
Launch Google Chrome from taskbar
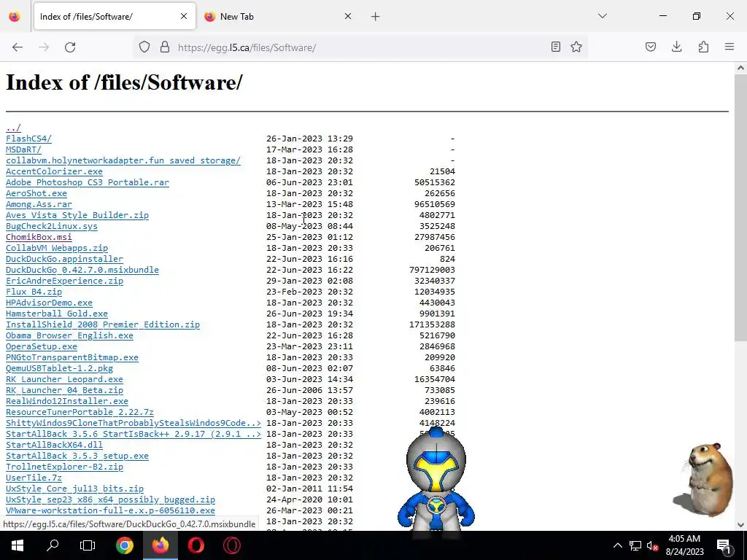pos(125,545)
